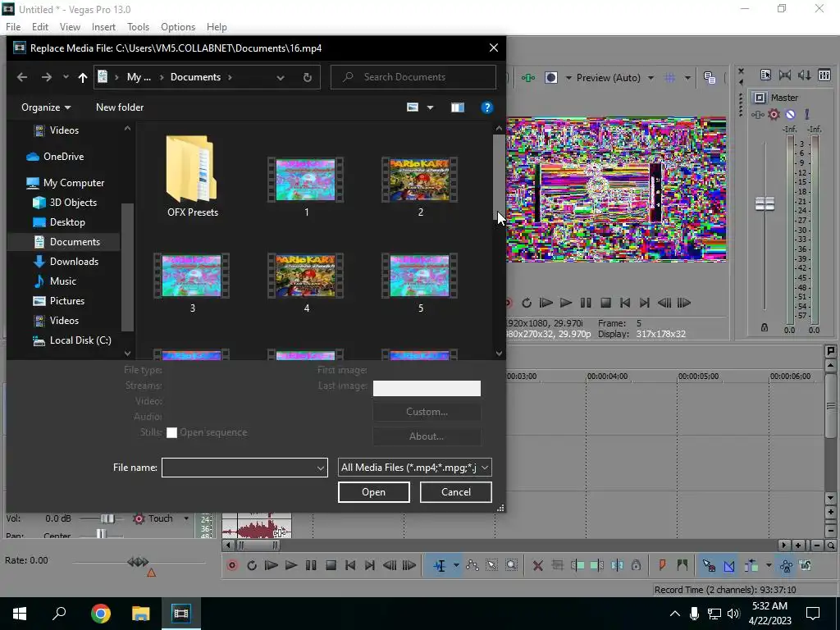Click the Split Screen View icon in preview

(550, 78)
